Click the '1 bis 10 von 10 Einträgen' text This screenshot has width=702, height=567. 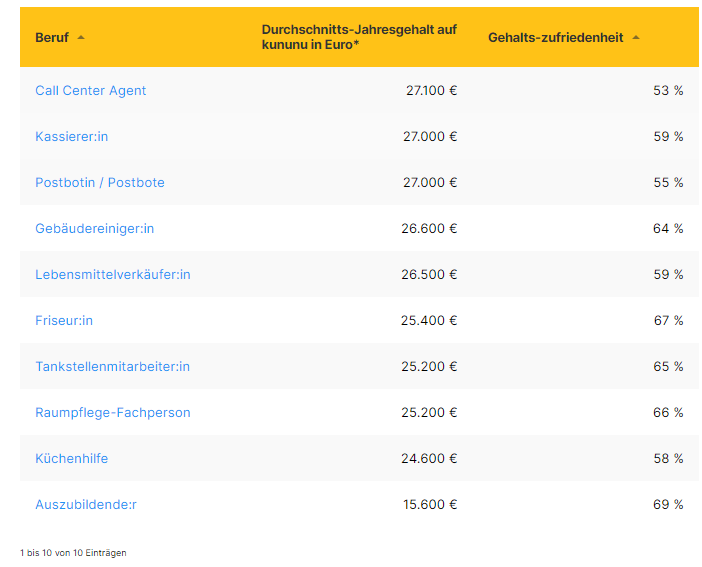point(73,552)
